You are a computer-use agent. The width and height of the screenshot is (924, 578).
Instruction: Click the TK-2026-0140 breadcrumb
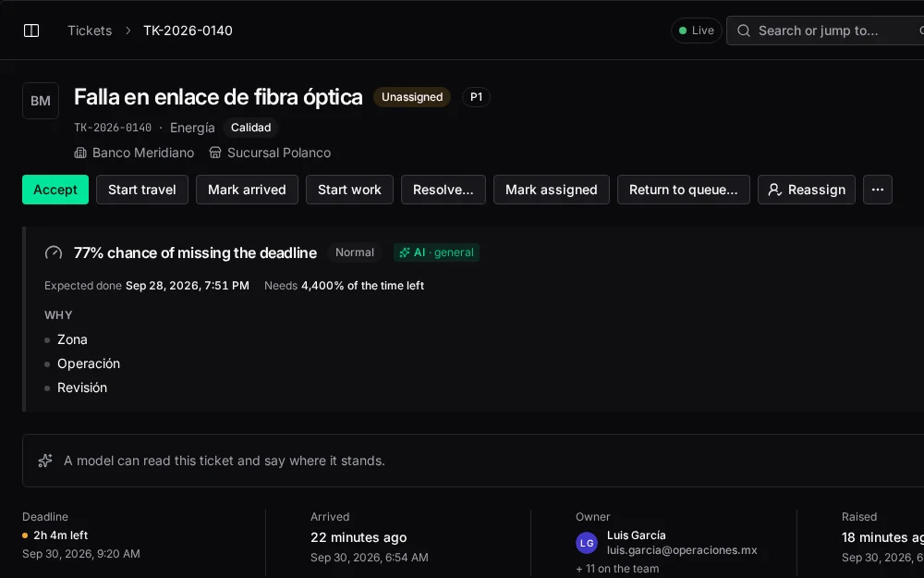[x=188, y=31]
